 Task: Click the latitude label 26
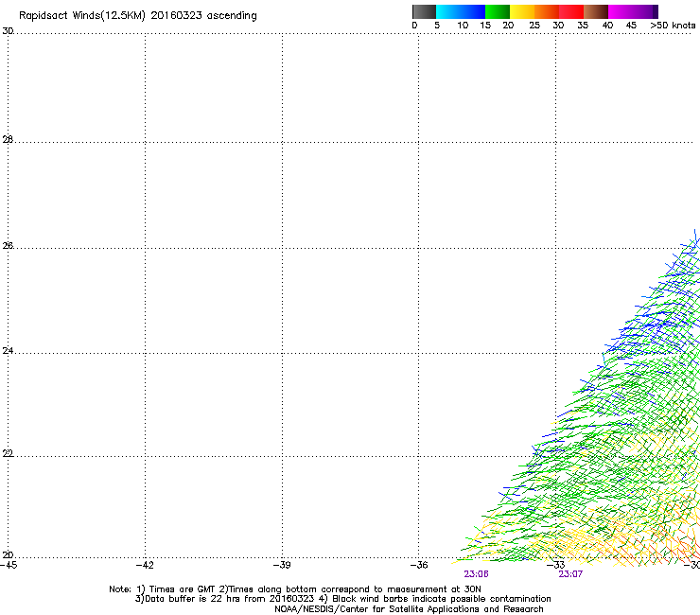[x=8, y=245]
